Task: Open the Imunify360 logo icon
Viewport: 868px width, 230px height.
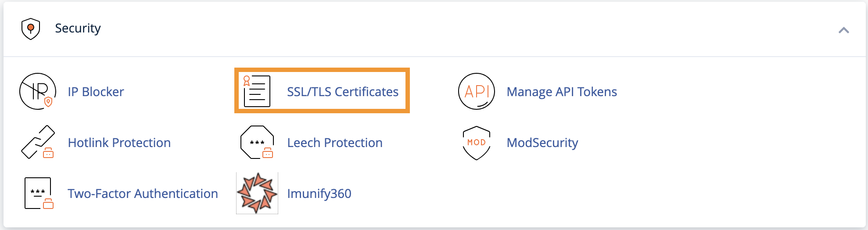Action: coord(257,193)
